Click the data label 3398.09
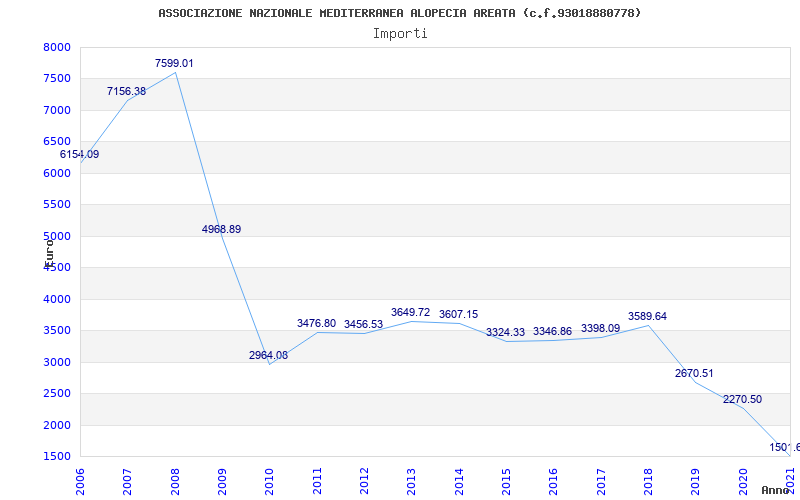The height and width of the screenshot is (500, 800). coord(601,328)
